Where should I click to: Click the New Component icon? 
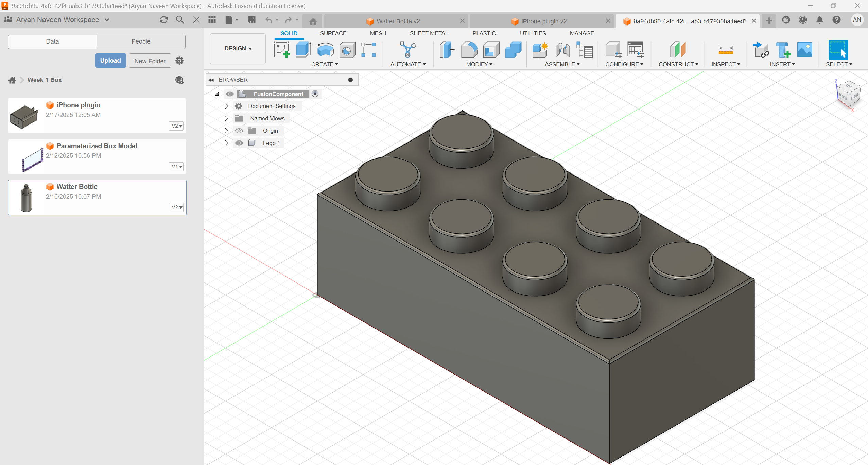pos(540,50)
